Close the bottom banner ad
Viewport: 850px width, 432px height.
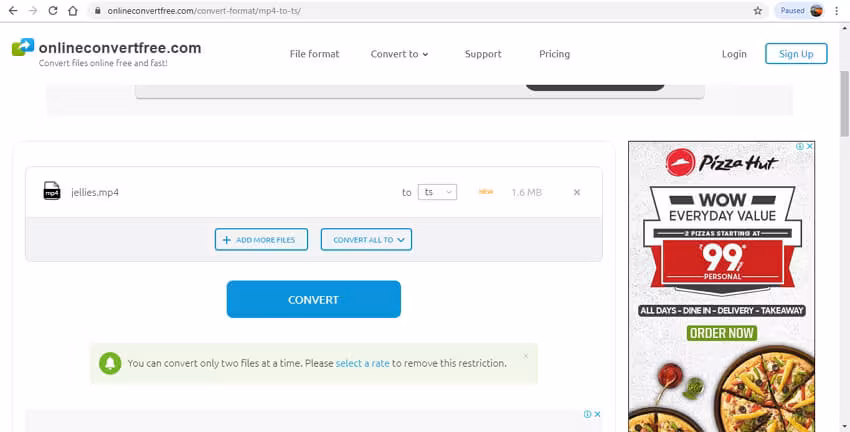597,414
